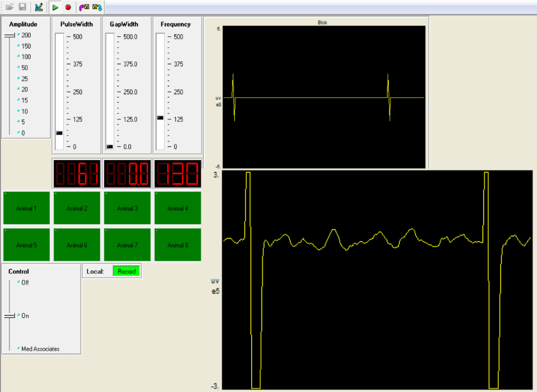Image resolution: width=537 pixels, height=392 pixels.
Task: Select the Animal 1 button
Action: pos(26,208)
